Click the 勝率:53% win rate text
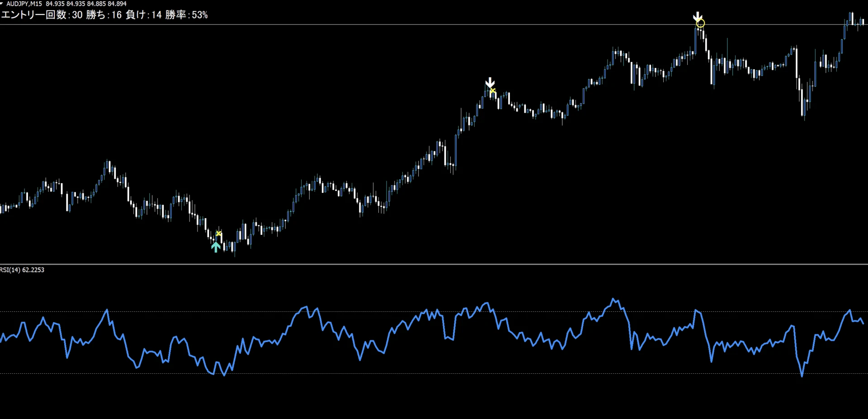 pyautogui.click(x=186, y=15)
